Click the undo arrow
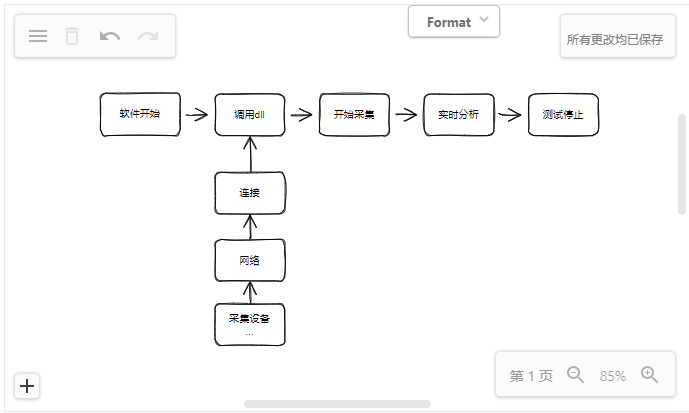The width and height of the screenshot is (689, 413). pos(110,36)
